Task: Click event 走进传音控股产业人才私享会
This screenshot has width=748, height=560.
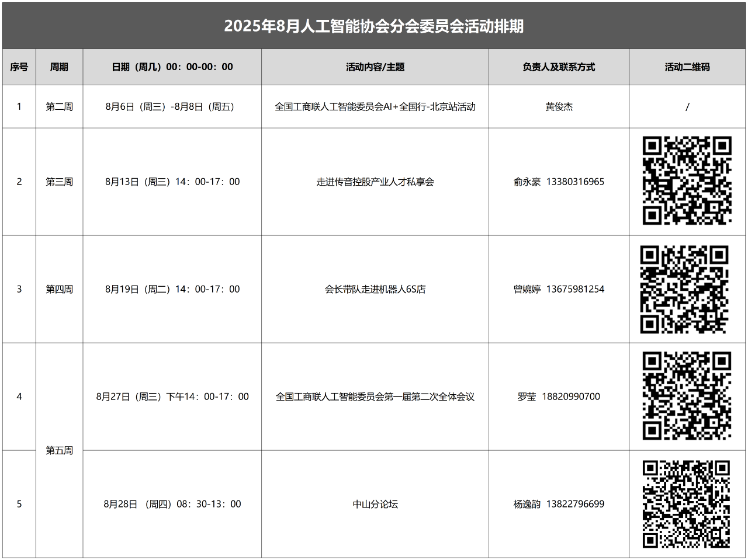Action: [375, 182]
